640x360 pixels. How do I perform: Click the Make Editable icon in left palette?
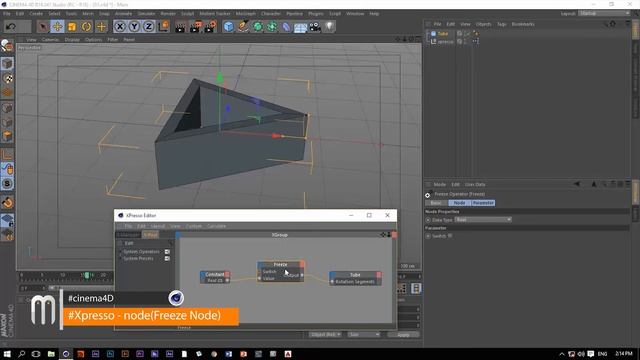pyautogui.click(x=7, y=46)
